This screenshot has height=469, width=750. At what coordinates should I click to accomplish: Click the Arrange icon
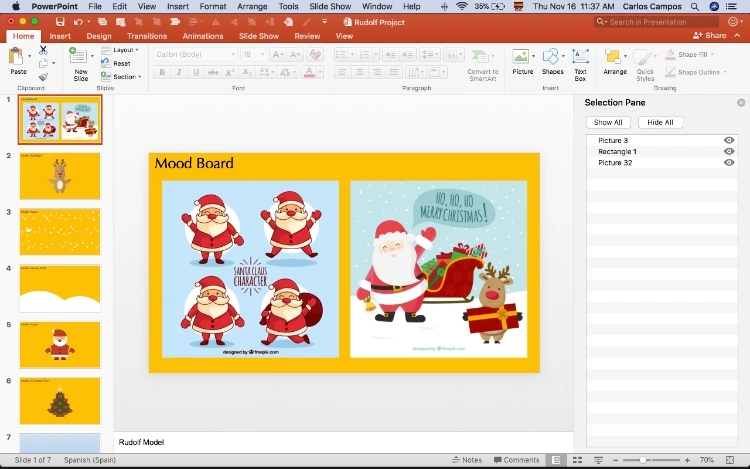coord(615,58)
